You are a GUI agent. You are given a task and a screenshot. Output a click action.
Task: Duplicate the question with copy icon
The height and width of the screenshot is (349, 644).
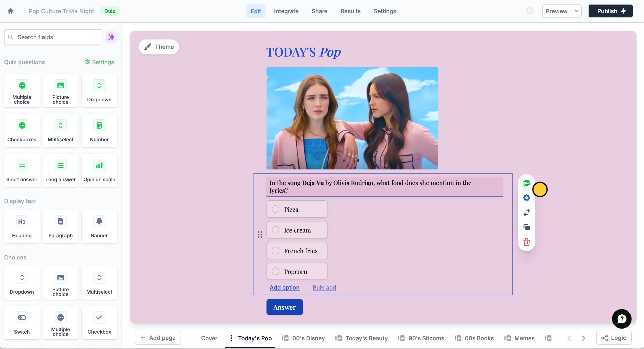pyautogui.click(x=527, y=227)
